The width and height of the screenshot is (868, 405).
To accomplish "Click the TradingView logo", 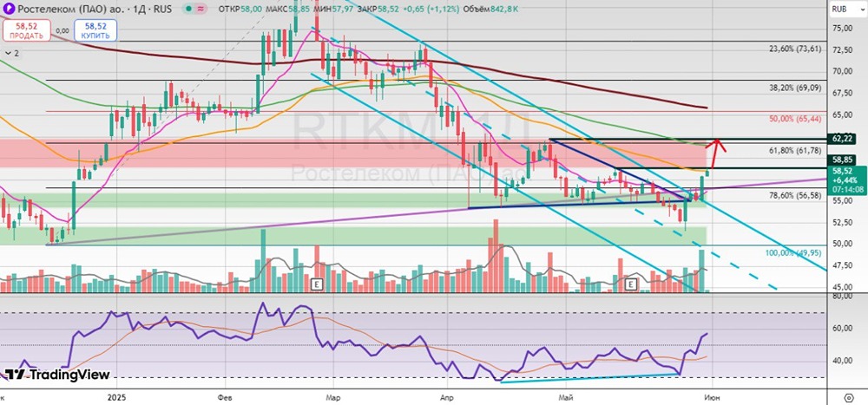I will (x=57, y=375).
